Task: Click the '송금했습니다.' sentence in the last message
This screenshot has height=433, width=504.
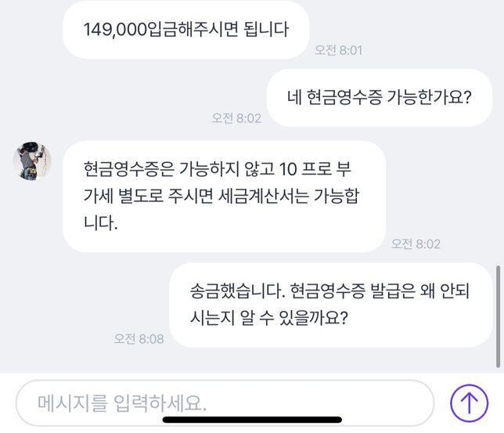Action: (x=238, y=291)
